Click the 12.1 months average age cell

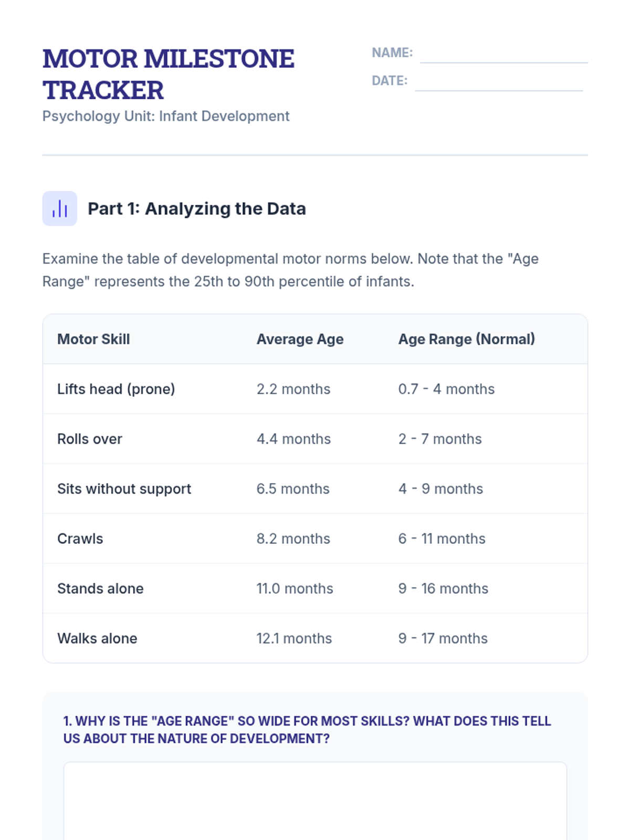tap(294, 638)
